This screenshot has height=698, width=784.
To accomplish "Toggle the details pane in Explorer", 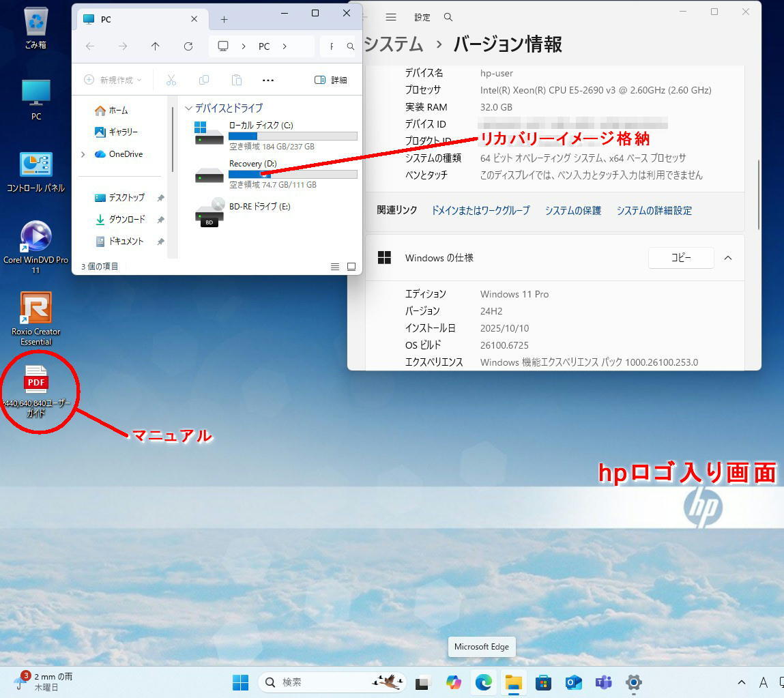I will (x=330, y=80).
